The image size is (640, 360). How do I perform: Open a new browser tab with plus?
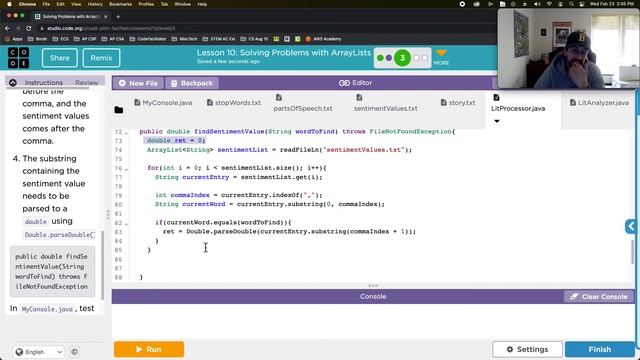pyautogui.click(x=118, y=17)
